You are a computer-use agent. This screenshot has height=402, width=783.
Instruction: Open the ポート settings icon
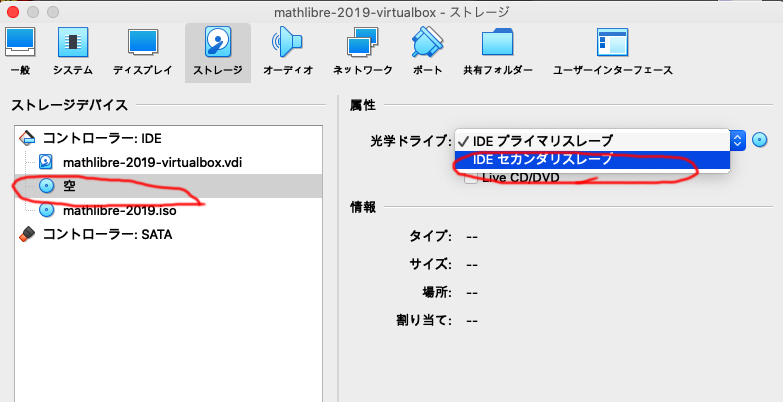[427, 42]
